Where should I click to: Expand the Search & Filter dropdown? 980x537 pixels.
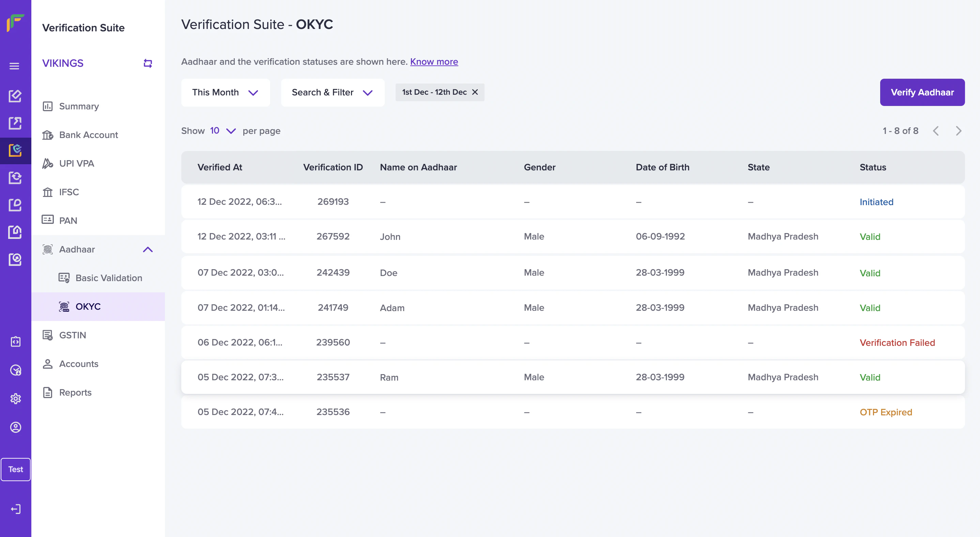coord(332,92)
